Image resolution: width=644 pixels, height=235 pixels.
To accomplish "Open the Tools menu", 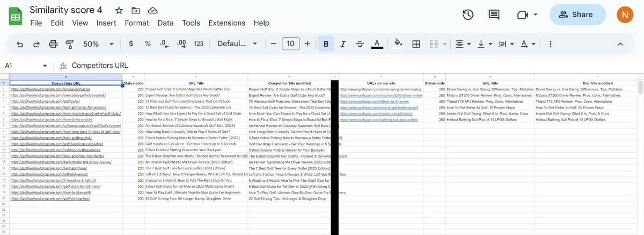I will coord(191,23).
